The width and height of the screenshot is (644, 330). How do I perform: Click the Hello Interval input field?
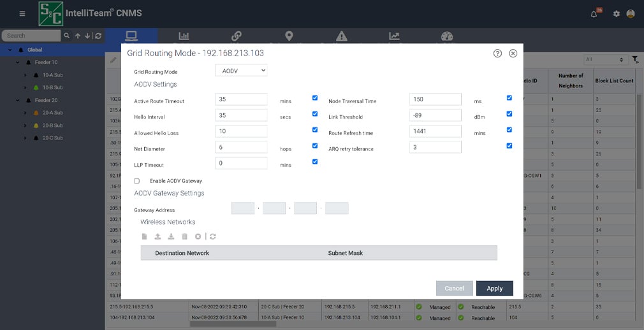point(240,115)
